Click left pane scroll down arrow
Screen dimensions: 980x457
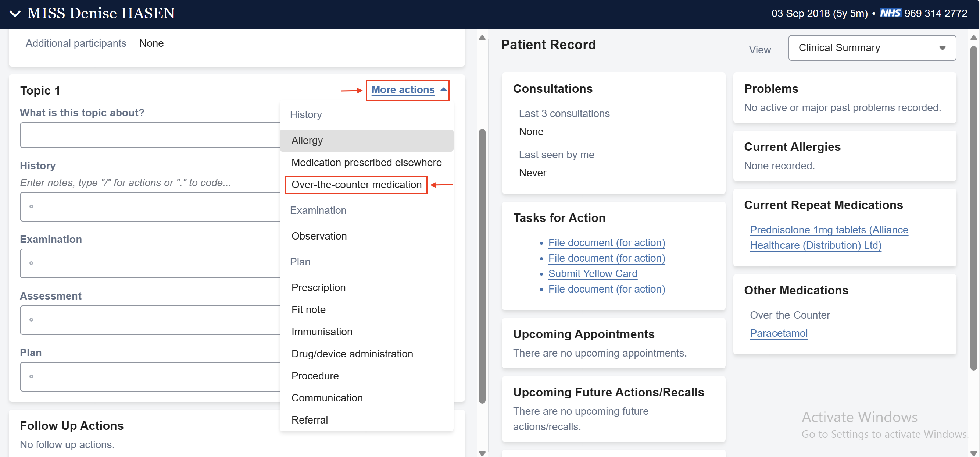[x=482, y=453]
